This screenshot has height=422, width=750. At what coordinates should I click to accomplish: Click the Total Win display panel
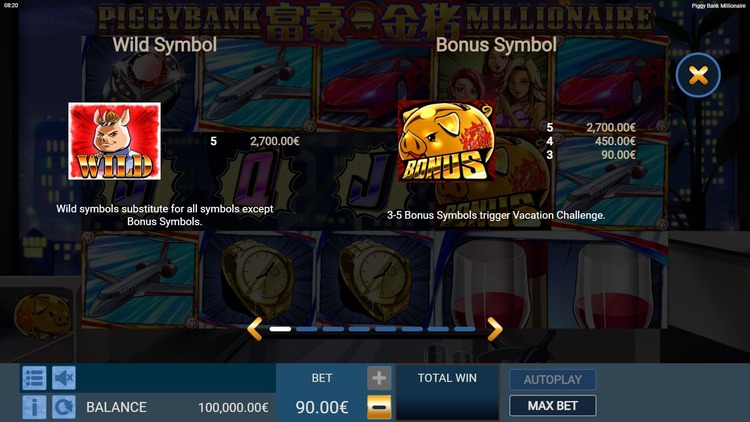(447, 392)
